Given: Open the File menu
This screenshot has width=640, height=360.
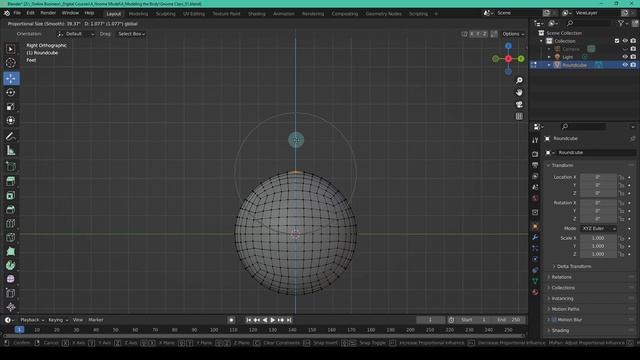Looking at the screenshot, I should pyautogui.click(x=17, y=13).
